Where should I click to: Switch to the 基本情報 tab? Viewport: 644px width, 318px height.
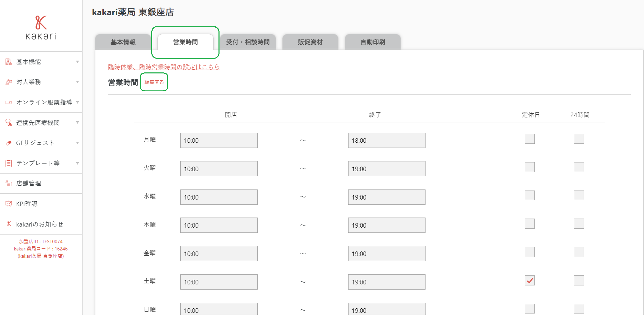coord(123,42)
